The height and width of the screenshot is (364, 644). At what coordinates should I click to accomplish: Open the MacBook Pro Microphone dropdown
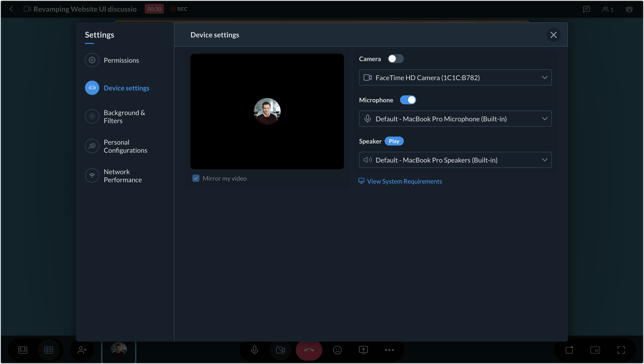point(455,119)
